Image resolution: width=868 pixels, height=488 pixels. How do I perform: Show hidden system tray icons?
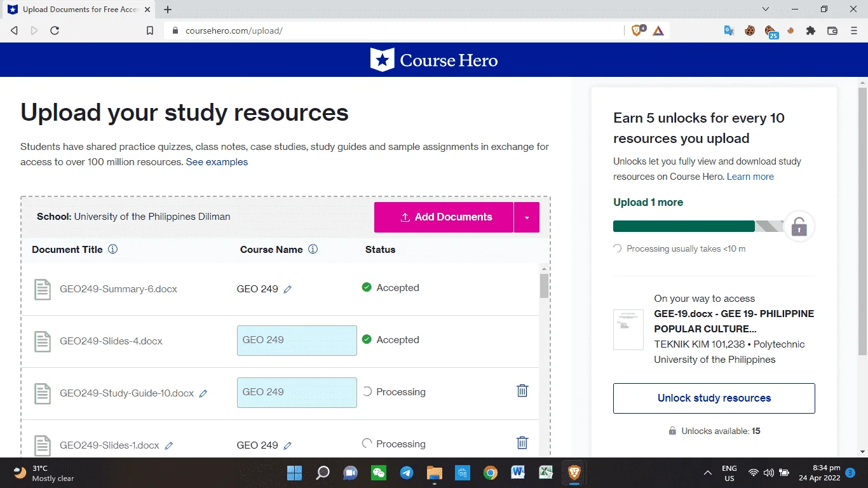(707, 473)
